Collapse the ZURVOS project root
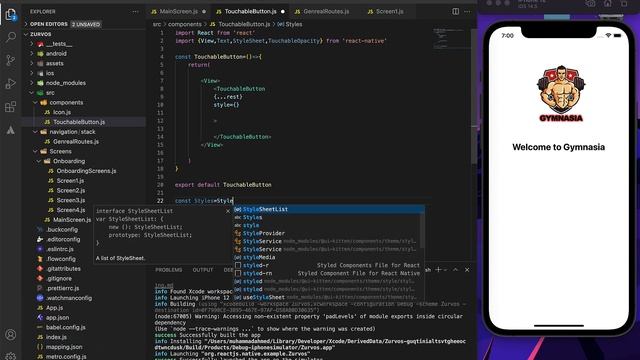 (40, 34)
